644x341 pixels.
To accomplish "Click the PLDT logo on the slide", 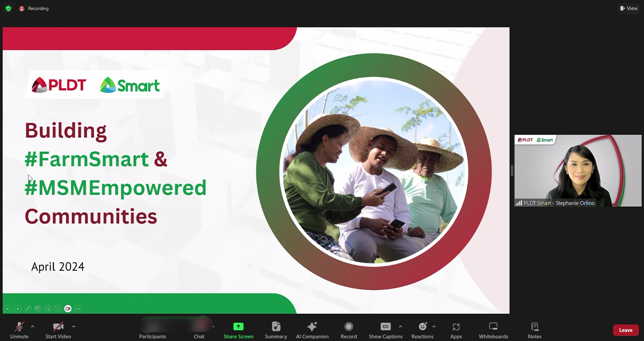I will pyautogui.click(x=59, y=85).
